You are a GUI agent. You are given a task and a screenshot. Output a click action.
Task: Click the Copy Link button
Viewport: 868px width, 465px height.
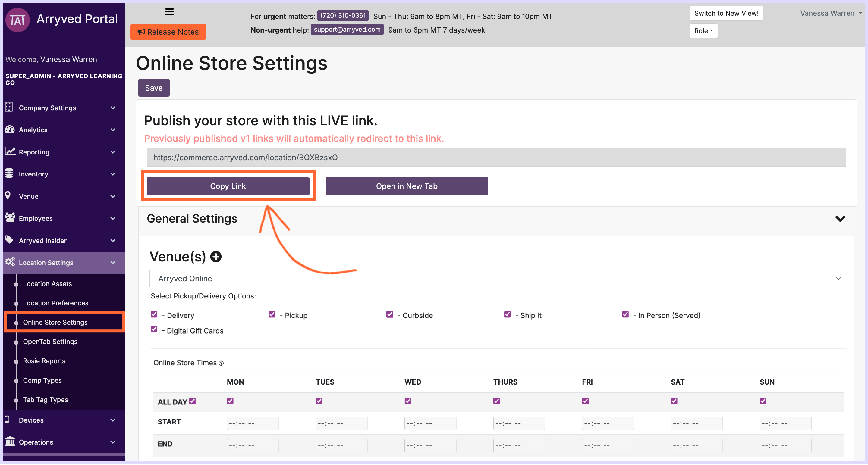228,186
